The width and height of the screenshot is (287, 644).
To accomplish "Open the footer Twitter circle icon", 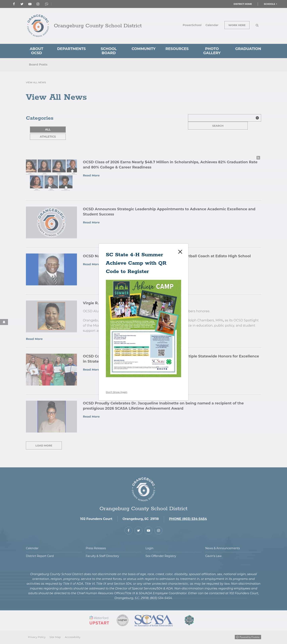I will pyautogui.click(x=138, y=530).
